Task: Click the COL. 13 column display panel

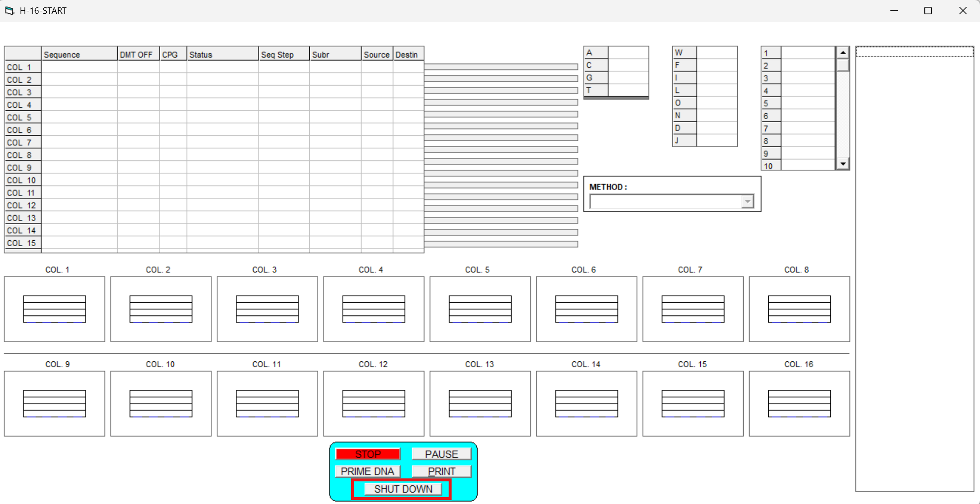Action: [x=480, y=404]
